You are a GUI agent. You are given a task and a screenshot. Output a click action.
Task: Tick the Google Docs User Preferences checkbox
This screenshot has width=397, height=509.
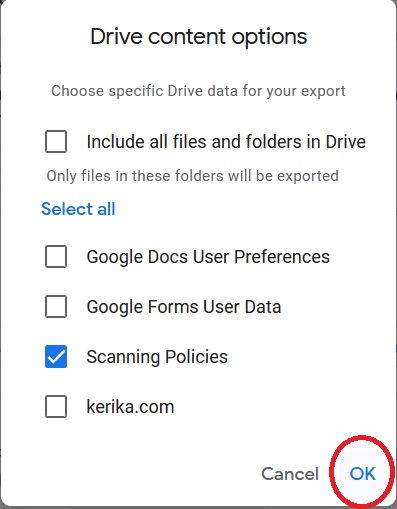(56, 257)
